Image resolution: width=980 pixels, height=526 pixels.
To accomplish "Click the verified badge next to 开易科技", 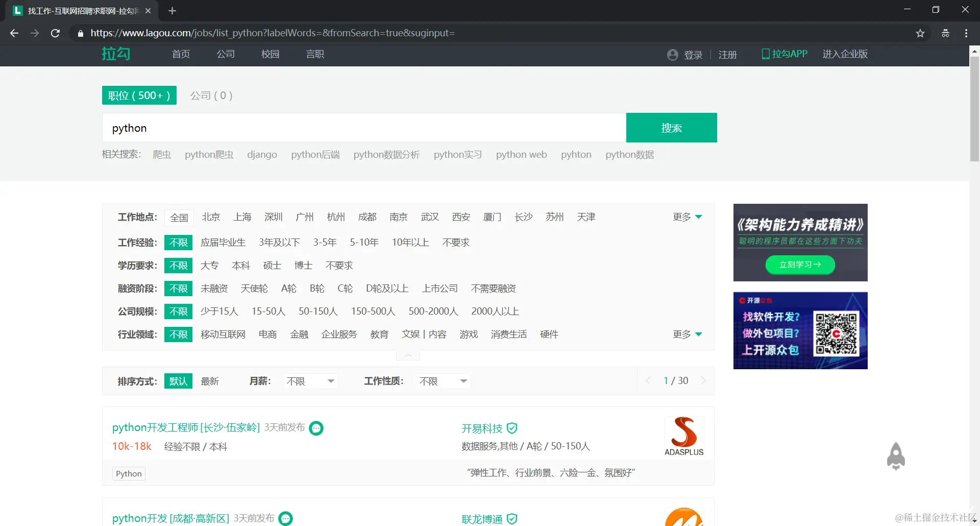I will tap(512, 428).
